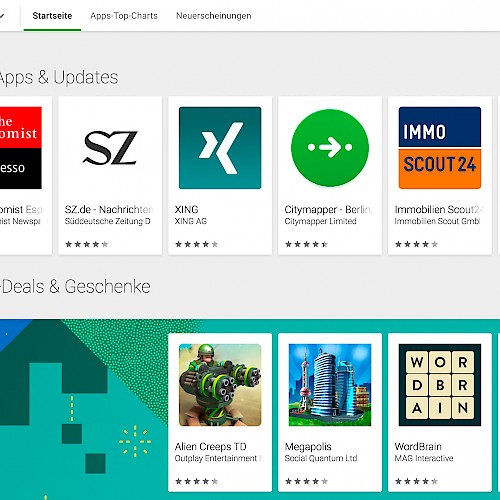500x500 pixels.
Task: Click the star rating under Alien Creeps TD
Action: (197, 481)
